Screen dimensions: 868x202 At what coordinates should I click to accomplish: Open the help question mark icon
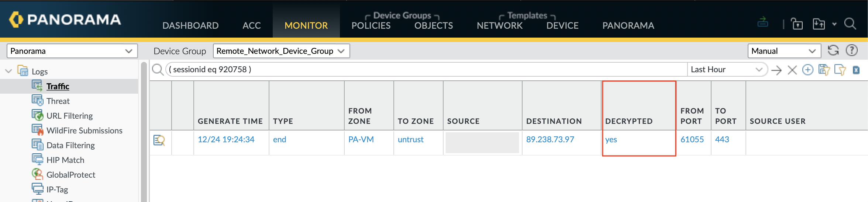point(852,50)
